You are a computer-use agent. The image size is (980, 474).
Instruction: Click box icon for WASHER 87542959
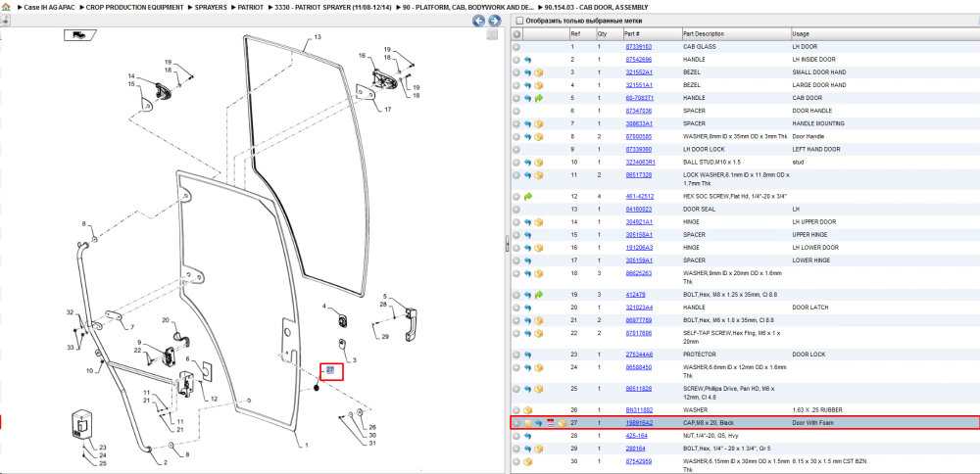pyautogui.click(x=527, y=461)
